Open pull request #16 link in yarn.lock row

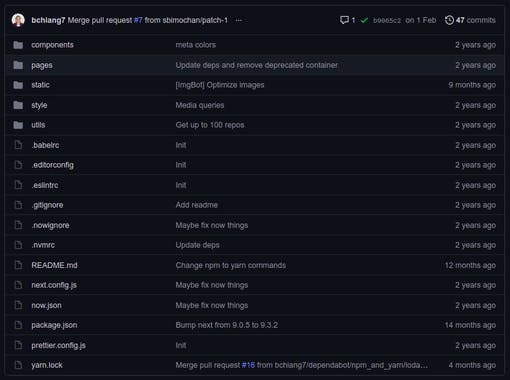tap(248, 365)
